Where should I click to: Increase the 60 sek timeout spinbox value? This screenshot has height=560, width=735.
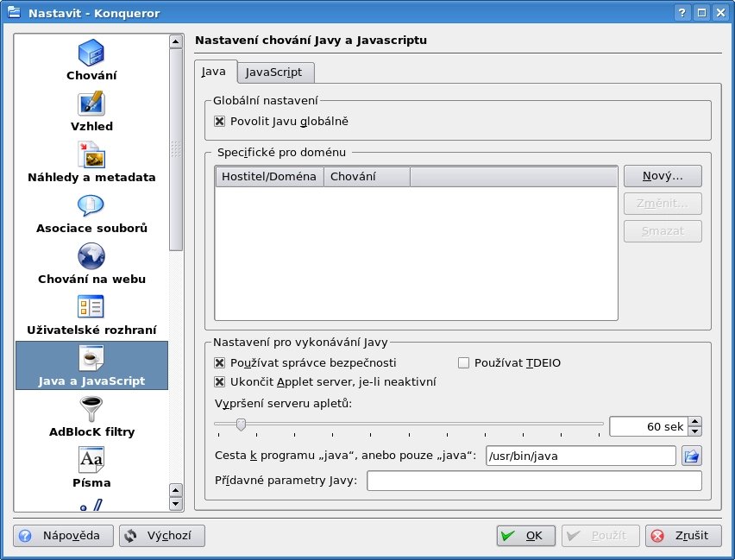pos(695,422)
